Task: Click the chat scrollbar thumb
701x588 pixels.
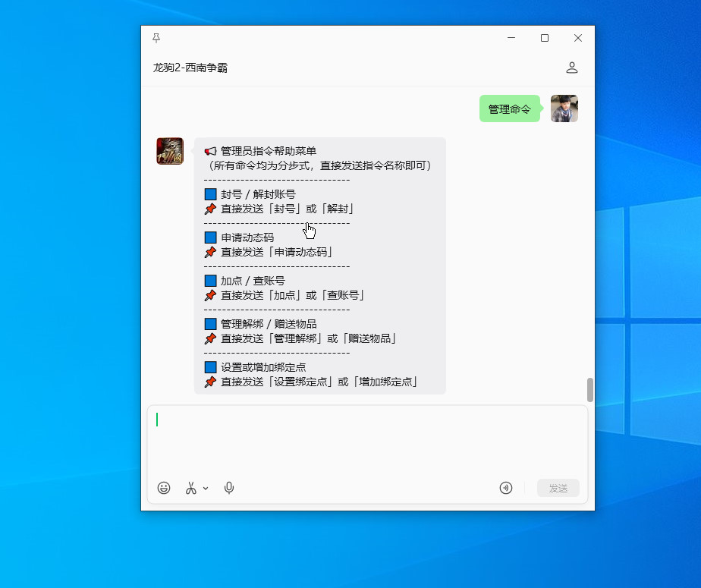Action: click(590, 390)
